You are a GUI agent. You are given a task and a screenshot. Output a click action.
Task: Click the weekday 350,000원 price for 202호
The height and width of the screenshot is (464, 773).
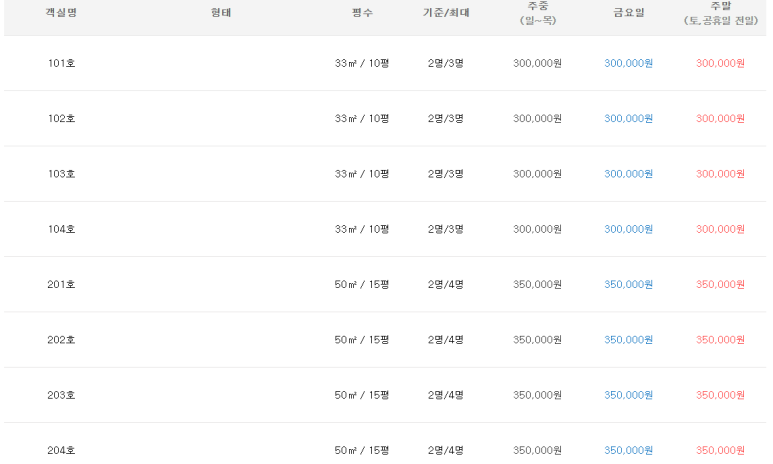point(537,340)
